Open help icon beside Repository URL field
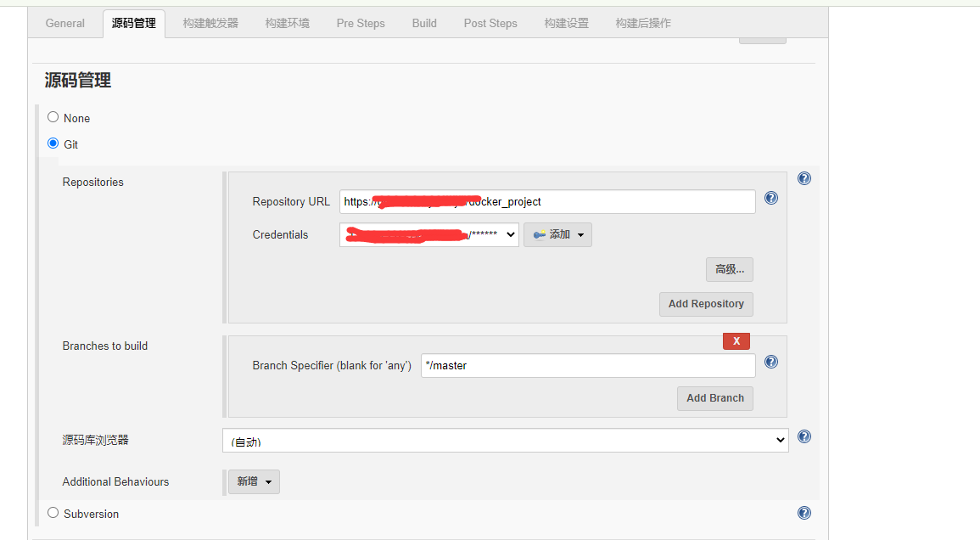Image resolution: width=980 pixels, height=540 pixels. 771,198
